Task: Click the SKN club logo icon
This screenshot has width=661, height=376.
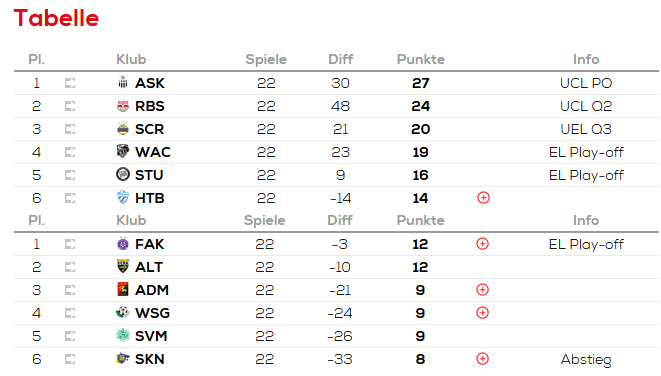Action: point(123,358)
